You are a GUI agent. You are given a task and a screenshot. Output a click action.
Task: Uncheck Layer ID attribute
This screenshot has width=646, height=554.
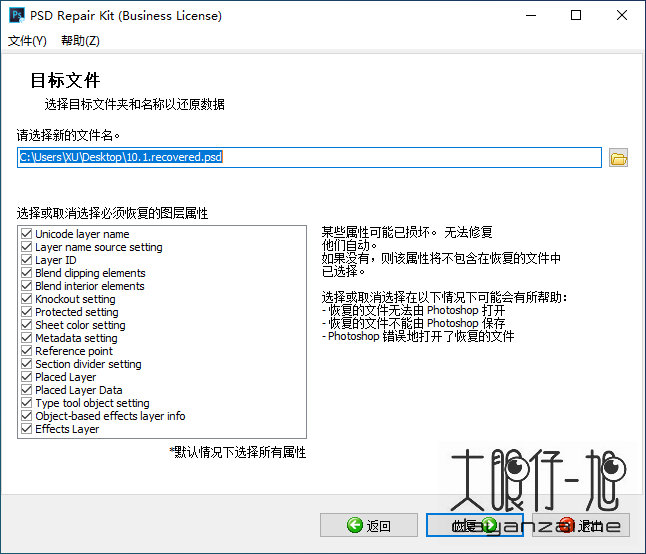coord(26,260)
